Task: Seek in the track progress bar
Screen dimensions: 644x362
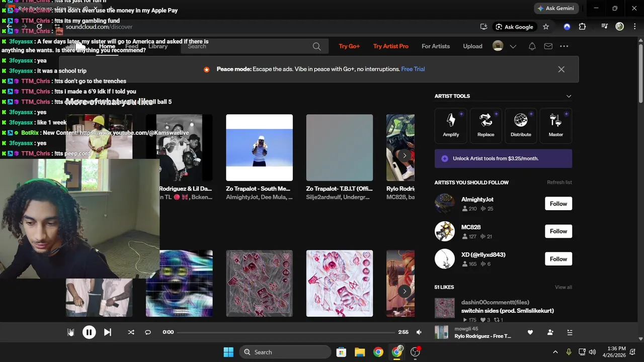Action: click(x=286, y=332)
